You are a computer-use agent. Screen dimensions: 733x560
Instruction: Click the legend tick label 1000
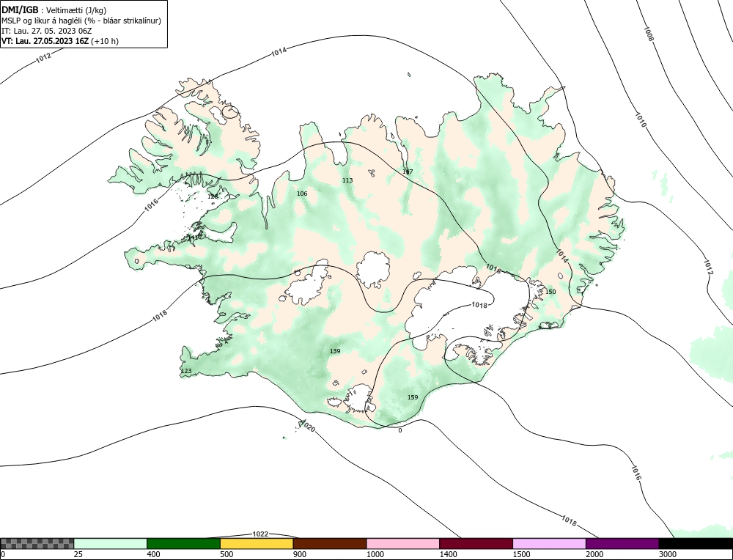(375, 554)
